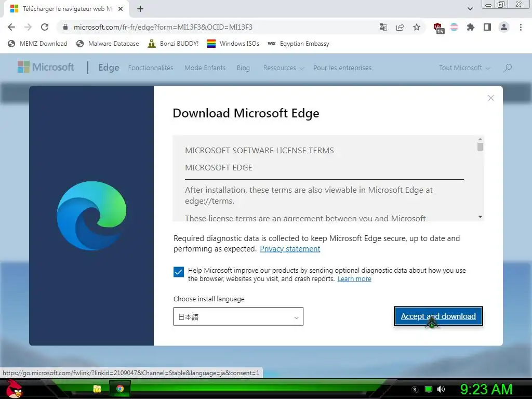Image resolution: width=532 pixels, height=399 pixels.
Task: Open the Learn more link
Action: coord(354,279)
